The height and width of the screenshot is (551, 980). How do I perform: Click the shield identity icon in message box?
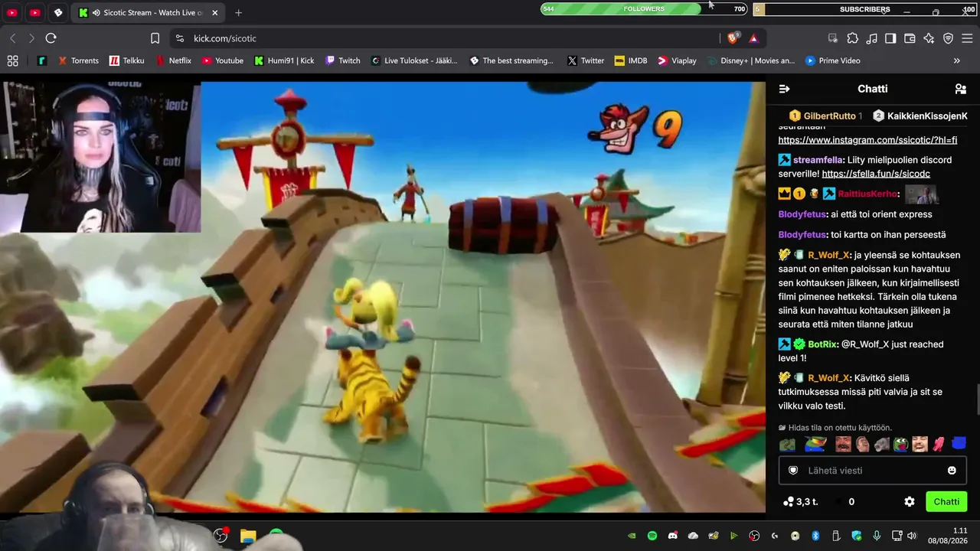pyautogui.click(x=793, y=471)
